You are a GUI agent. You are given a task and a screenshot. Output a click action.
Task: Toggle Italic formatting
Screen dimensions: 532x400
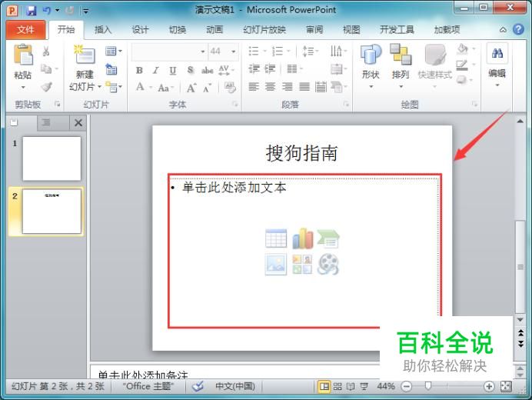coord(156,70)
